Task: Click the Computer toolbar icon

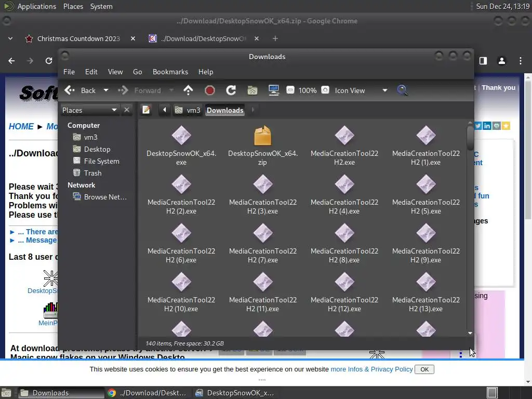Action: coord(273,90)
